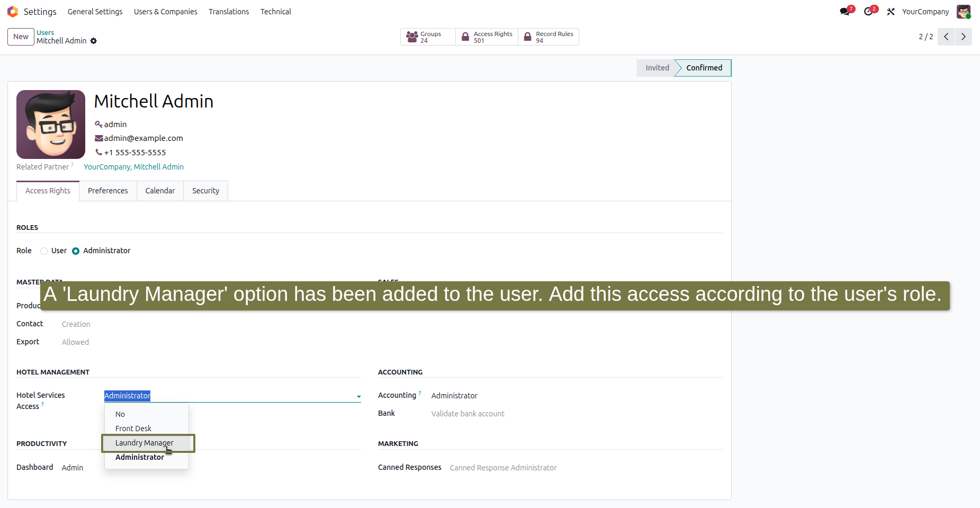Go to previous record arrow

click(x=946, y=37)
